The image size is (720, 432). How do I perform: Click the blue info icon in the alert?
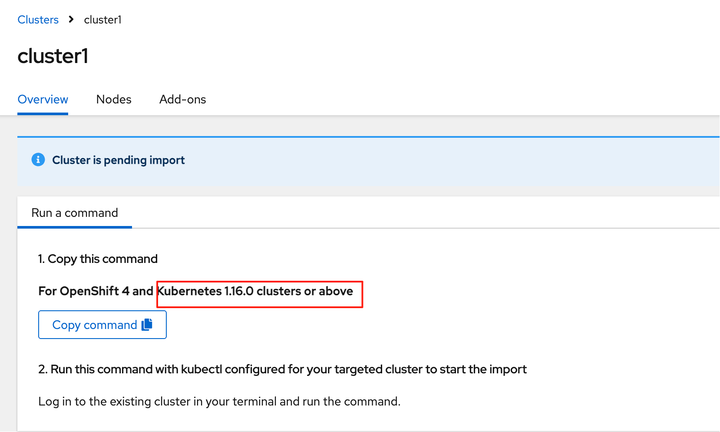(38, 160)
